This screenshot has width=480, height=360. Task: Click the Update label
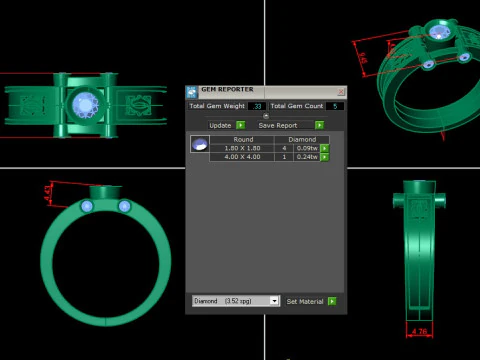coord(220,125)
